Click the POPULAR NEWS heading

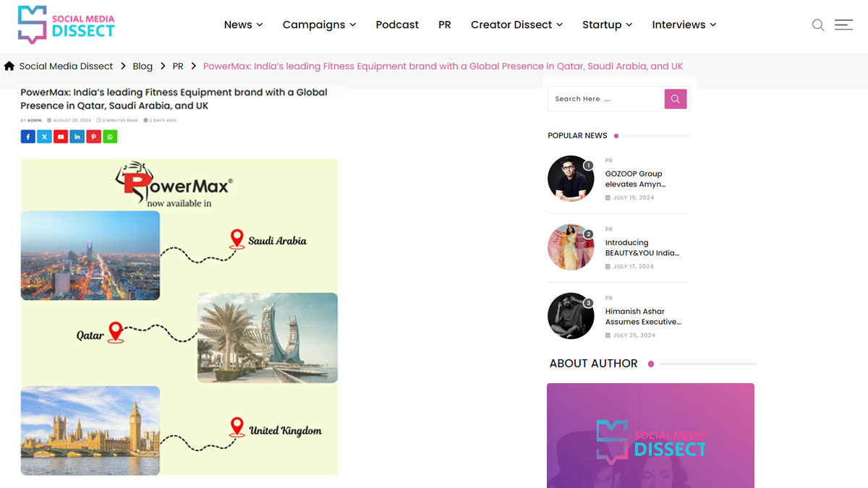tap(577, 135)
